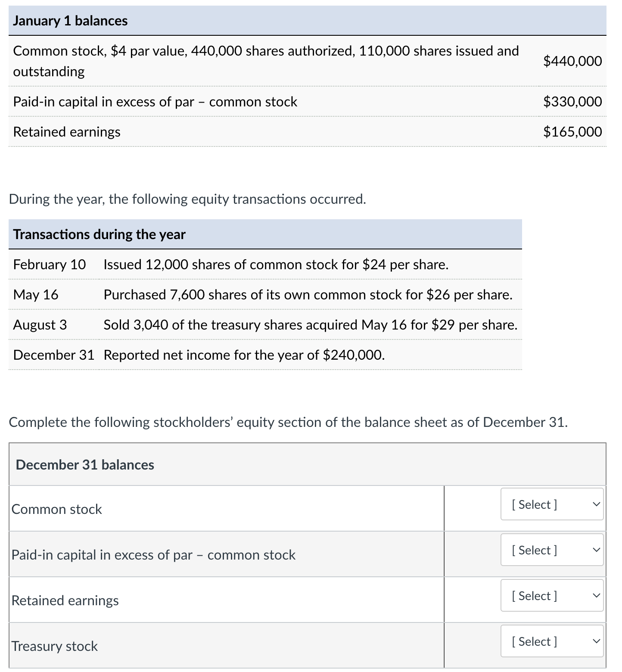Viewport: 622px width, 672px height.
Task: Click the Treasury stock row label
Action: [54, 646]
